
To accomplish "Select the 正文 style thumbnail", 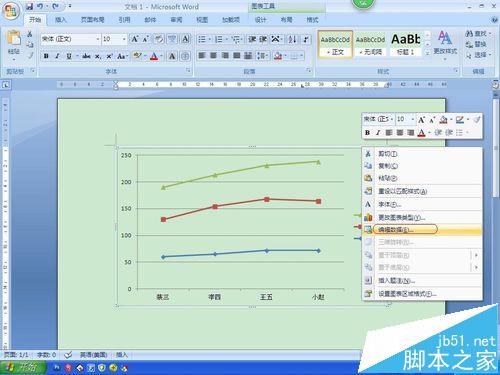I will click(335, 45).
